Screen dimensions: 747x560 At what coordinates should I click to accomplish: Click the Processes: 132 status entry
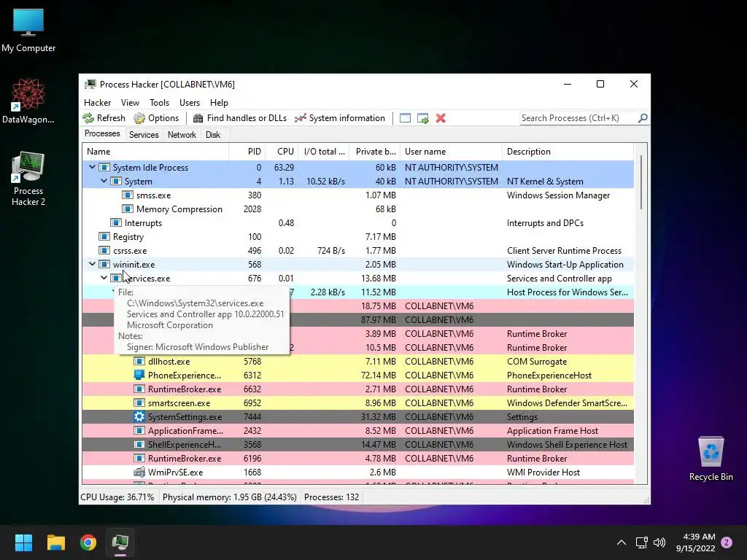point(332,497)
